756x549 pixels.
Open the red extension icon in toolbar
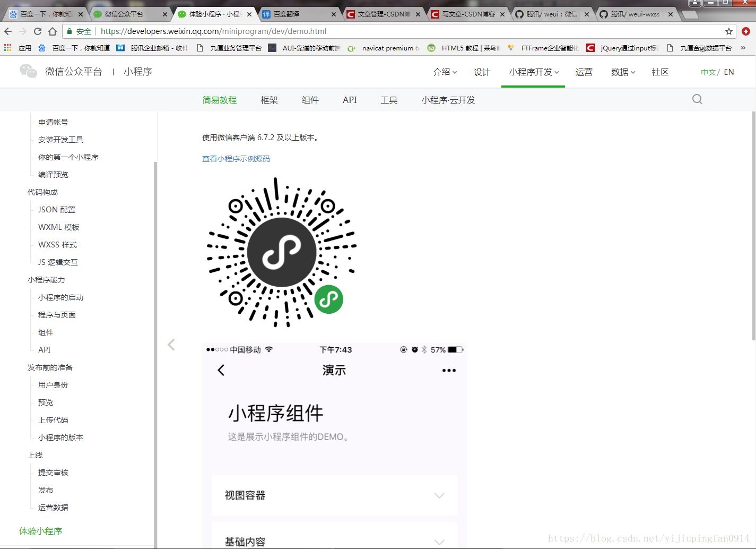point(746,31)
